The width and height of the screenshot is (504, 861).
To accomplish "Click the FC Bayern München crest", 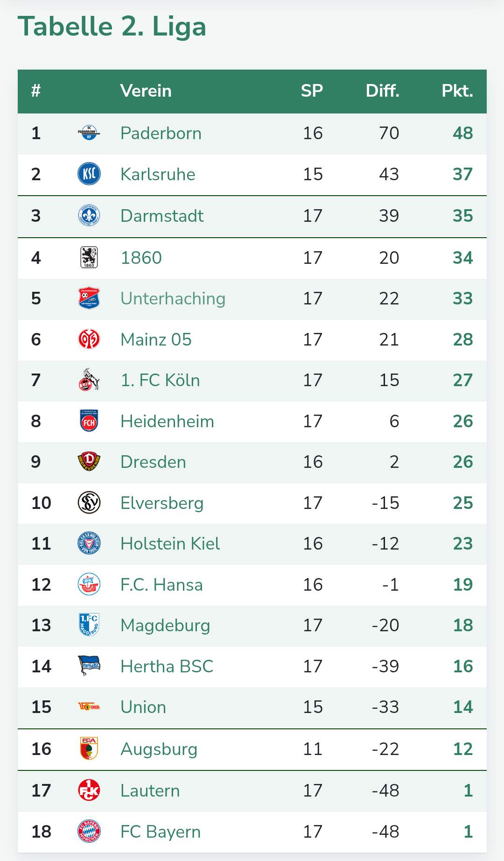I will point(89,832).
